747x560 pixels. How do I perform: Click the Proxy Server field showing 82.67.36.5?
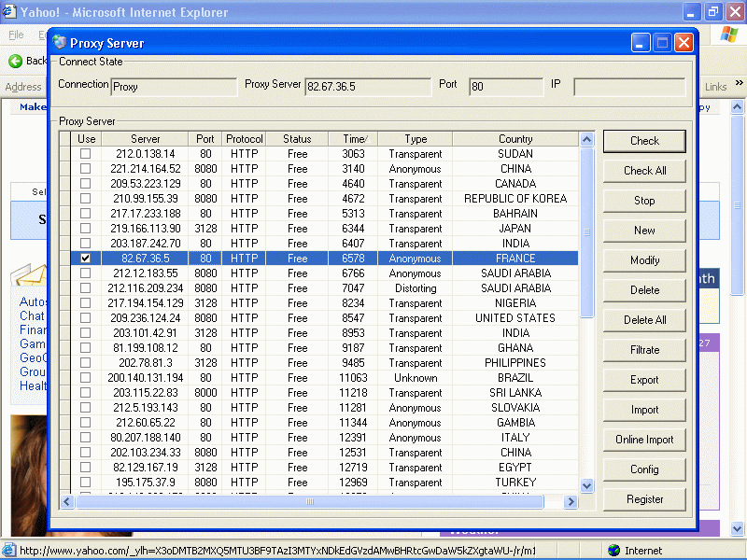pyautogui.click(x=368, y=87)
